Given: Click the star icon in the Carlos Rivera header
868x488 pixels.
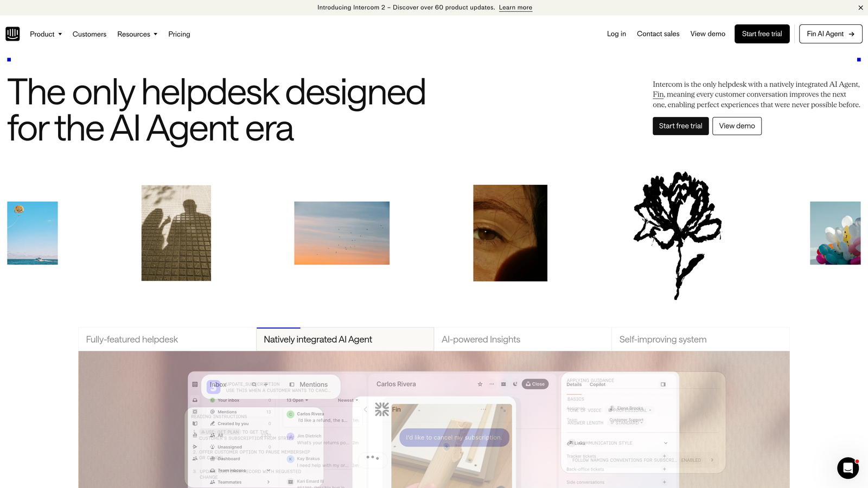Looking at the screenshot, I should pyautogui.click(x=480, y=384).
